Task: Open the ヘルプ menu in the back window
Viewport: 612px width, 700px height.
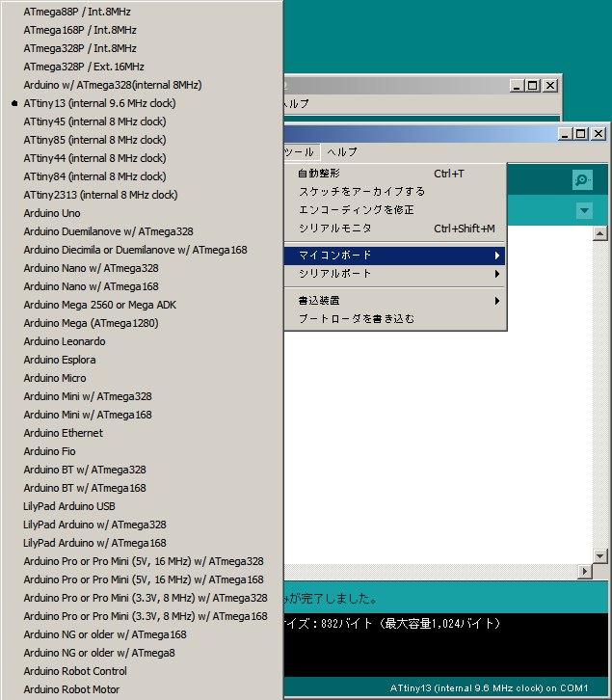Action: coord(296,103)
